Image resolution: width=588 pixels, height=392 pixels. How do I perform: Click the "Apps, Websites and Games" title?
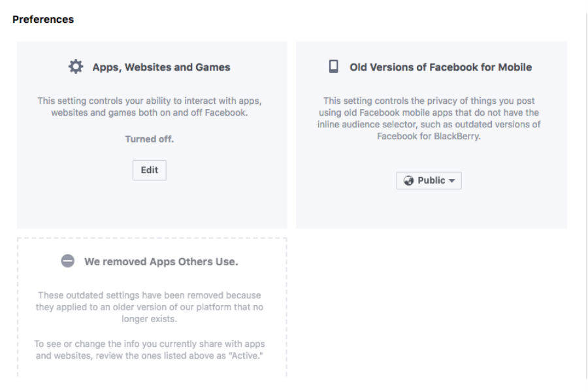pyautogui.click(x=161, y=67)
